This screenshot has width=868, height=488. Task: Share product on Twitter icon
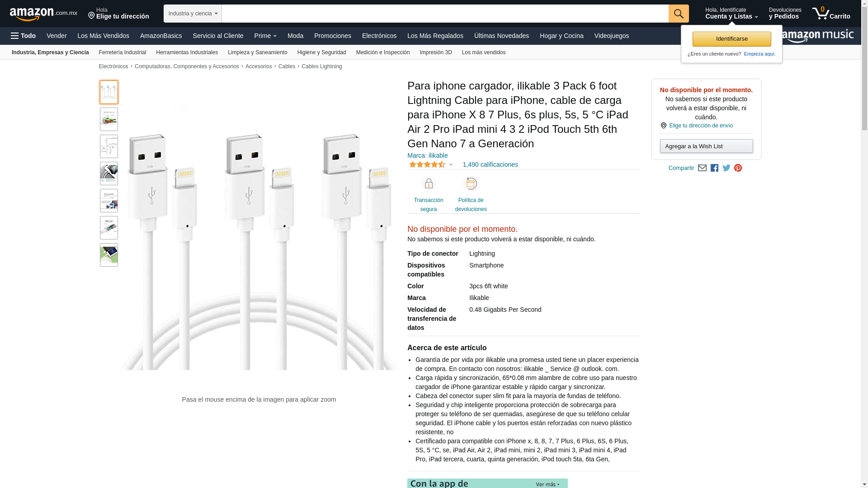726,168
